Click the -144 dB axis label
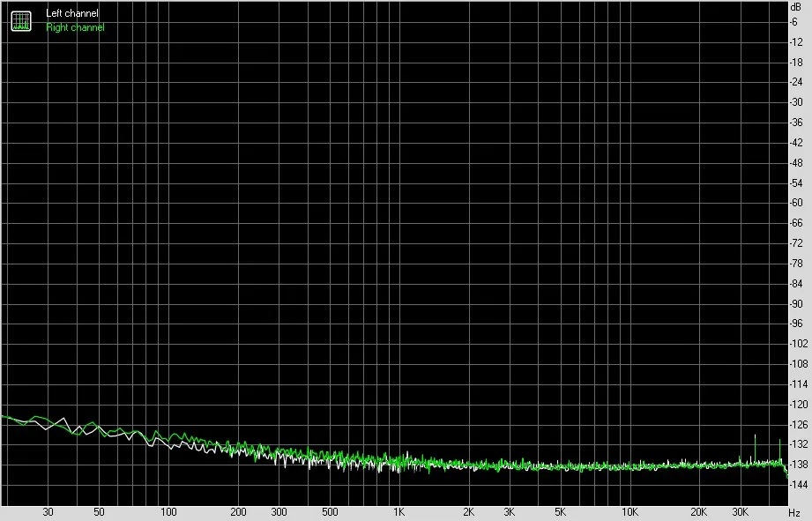812x521 pixels. click(798, 485)
